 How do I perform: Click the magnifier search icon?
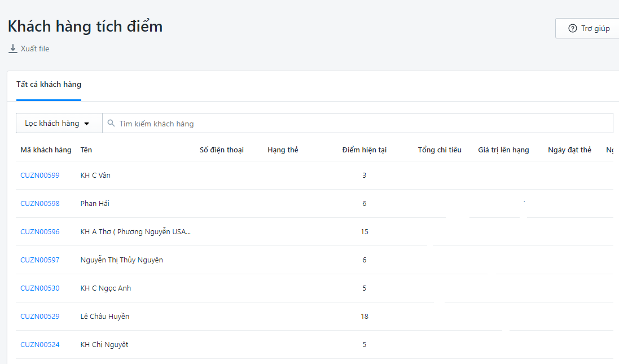click(x=111, y=123)
